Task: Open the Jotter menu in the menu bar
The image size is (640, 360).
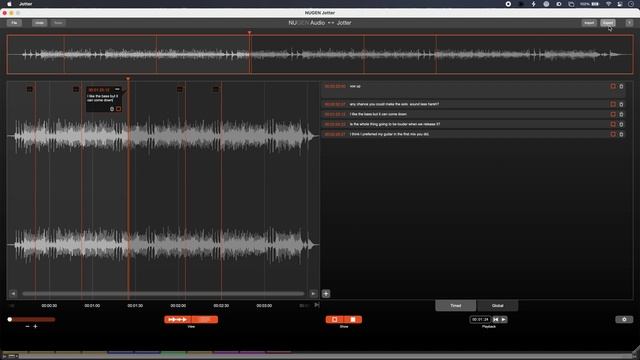Action: (26, 4)
